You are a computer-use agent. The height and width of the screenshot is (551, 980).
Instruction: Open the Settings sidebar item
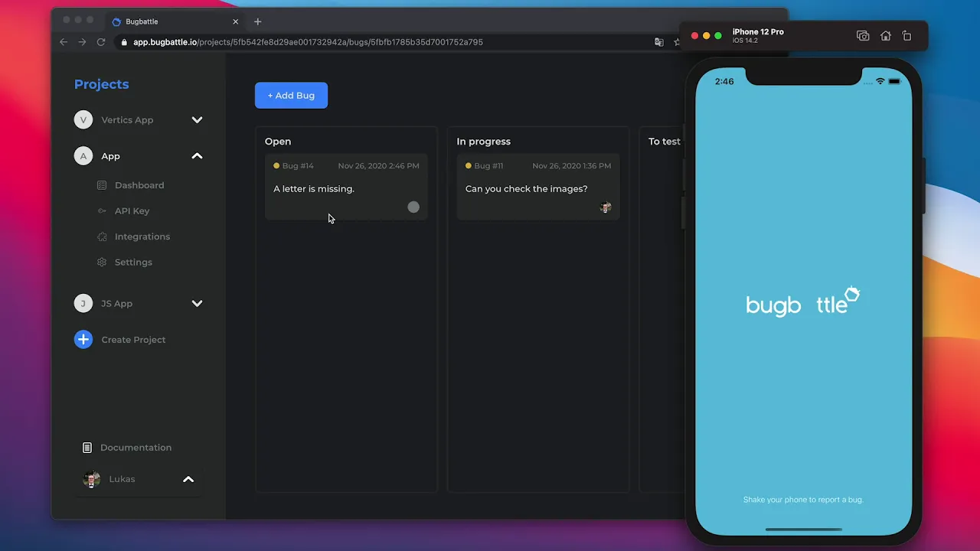pos(133,262)
